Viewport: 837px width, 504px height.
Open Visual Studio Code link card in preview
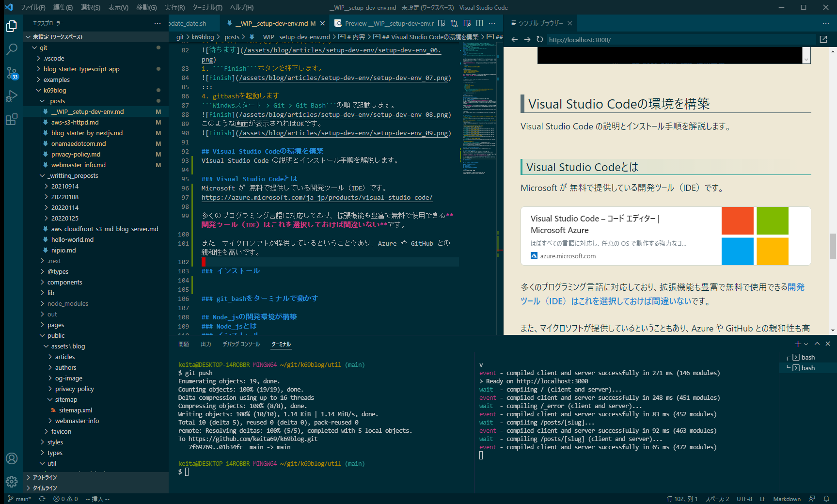tap(665, 236)
